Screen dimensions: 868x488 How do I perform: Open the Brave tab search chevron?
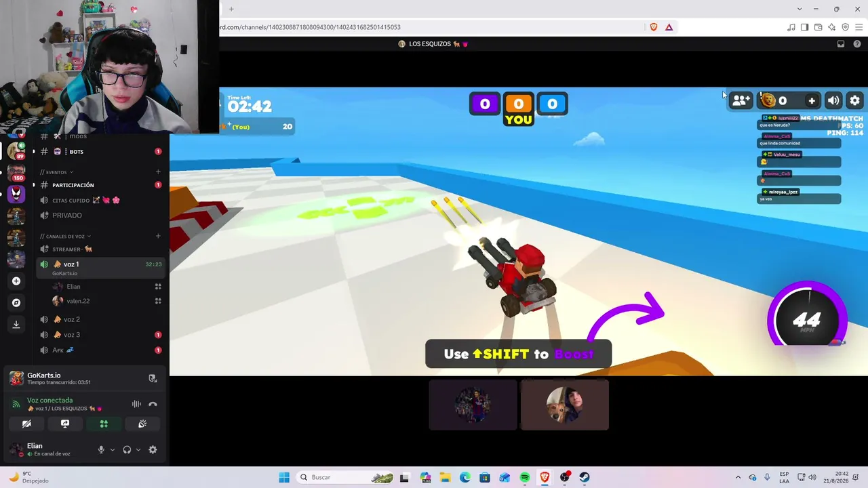(x=800, y=9)
